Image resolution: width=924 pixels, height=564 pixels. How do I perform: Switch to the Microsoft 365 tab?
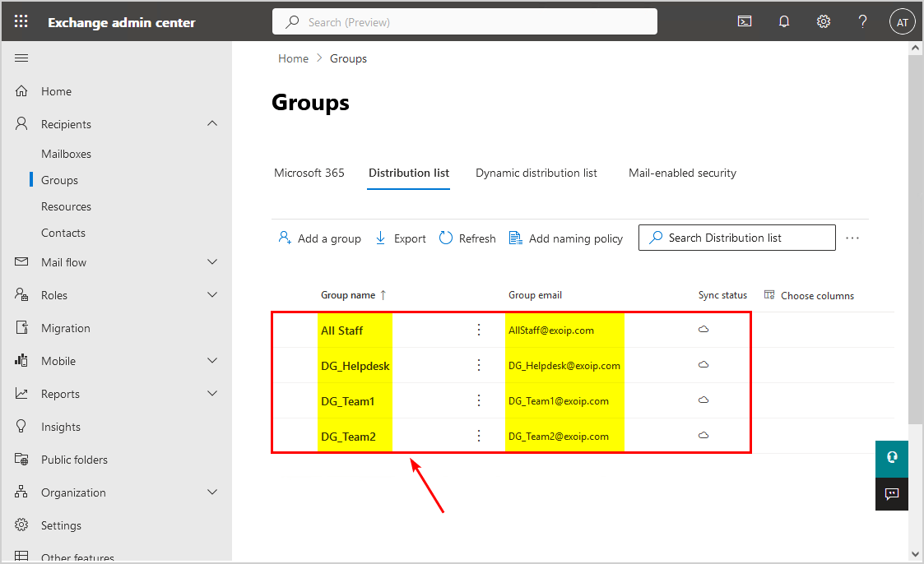tap(309, 173)
